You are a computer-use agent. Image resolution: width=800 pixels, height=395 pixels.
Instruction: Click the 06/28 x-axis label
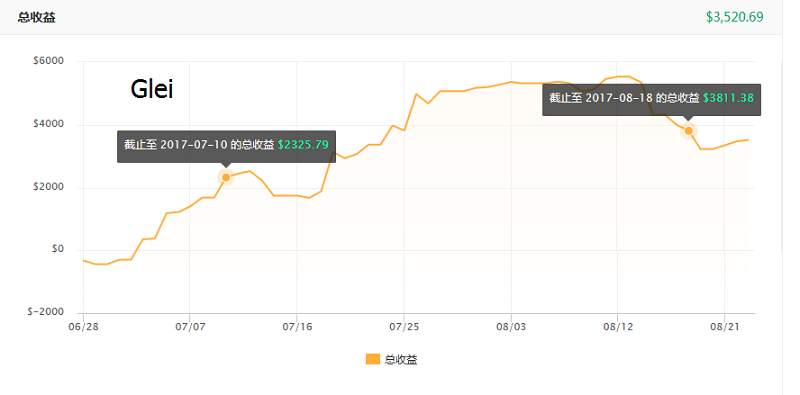[83, 326]
